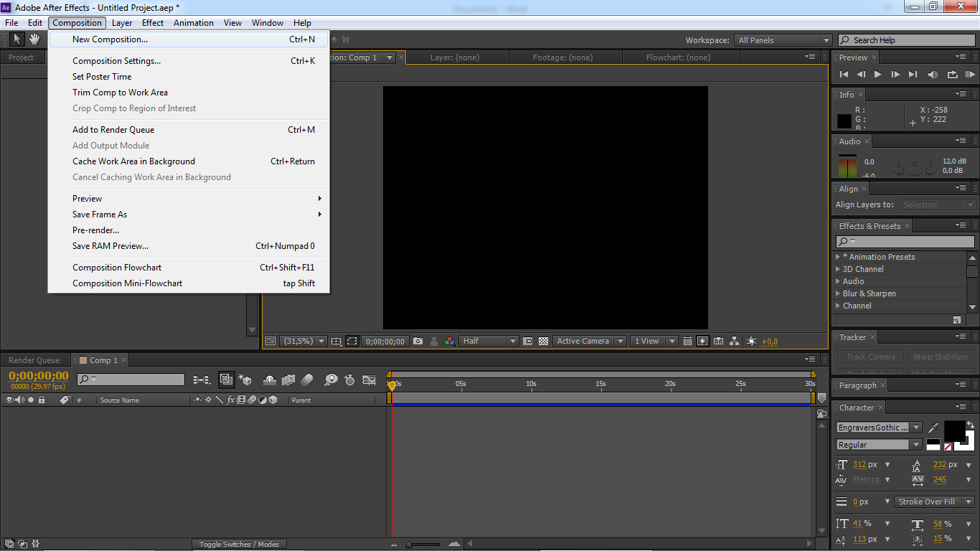
Task: Open the Active Camera 3D view dropdown
Action: click(x=588, y=341)
